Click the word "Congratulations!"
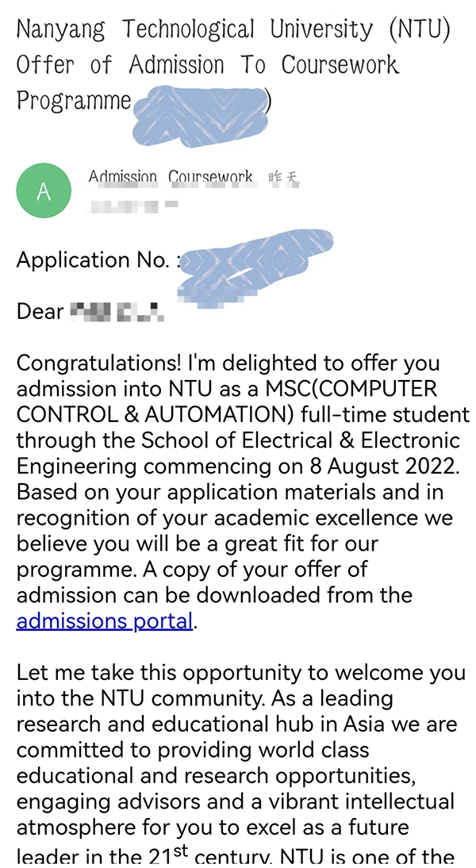The width and height of the screenshot is (476, 868). (x=98, y=363)
